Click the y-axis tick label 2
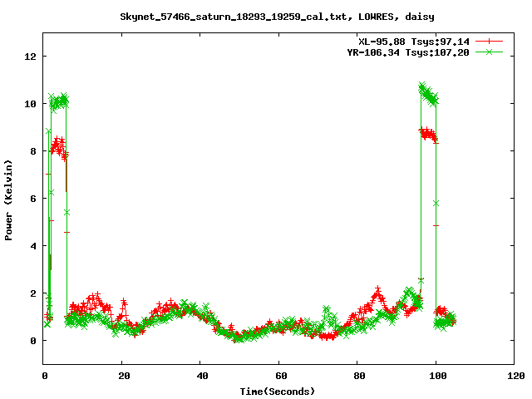Viewport: 532px width, 399px height. [x=33, y=293]
